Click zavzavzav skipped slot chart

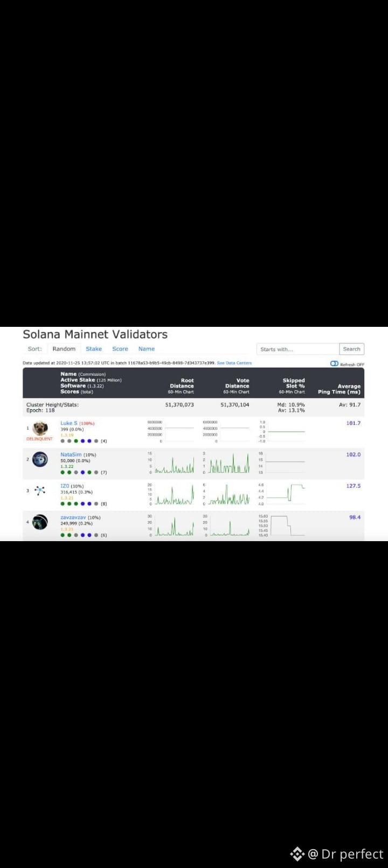[x=282, y=526]
